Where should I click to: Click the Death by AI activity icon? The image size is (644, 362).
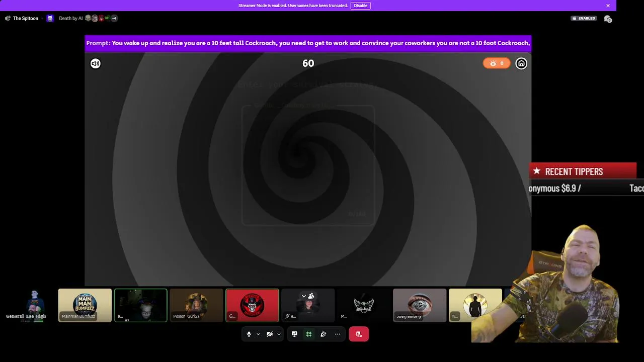[50, 19]
